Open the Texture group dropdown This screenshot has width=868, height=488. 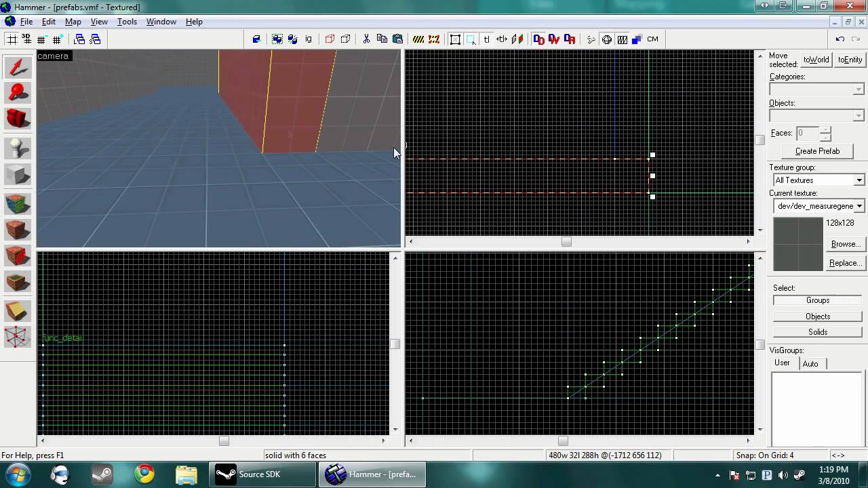point(819,180)
